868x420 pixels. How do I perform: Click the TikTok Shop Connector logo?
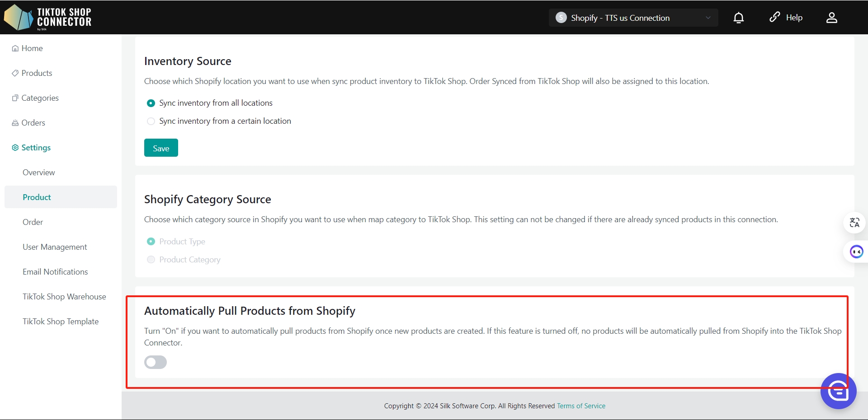(x=48, y=18)
